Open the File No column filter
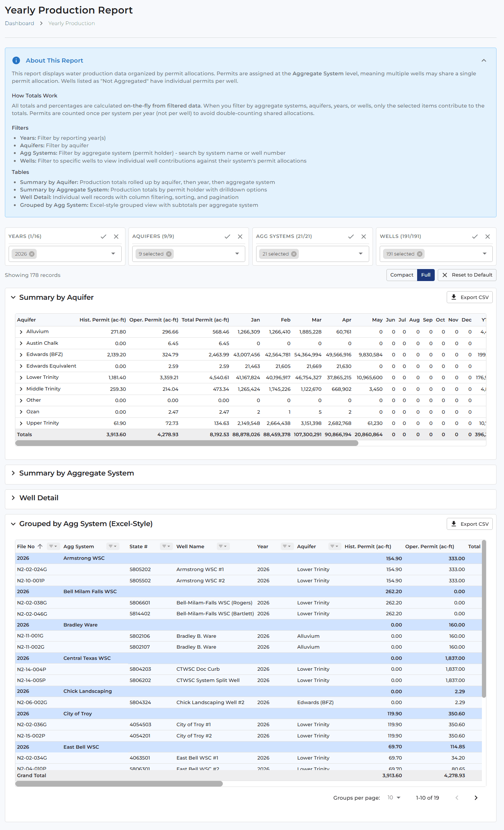The image size is (504, 830). (53, 546)
